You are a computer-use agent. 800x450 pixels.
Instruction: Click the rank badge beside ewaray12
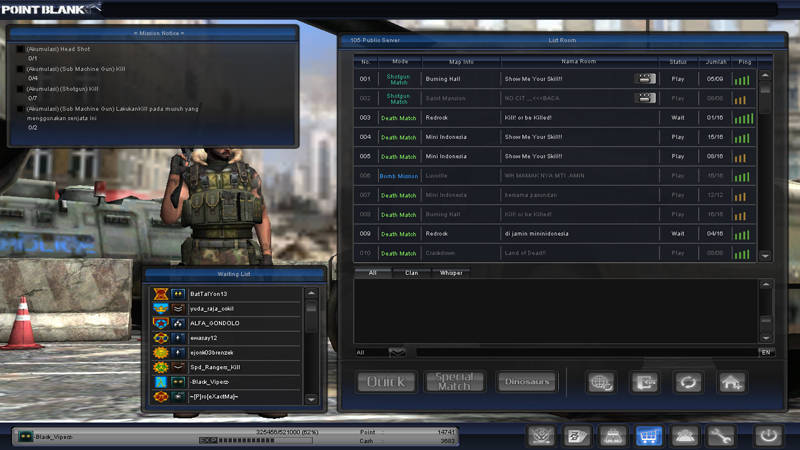(161, 338)
